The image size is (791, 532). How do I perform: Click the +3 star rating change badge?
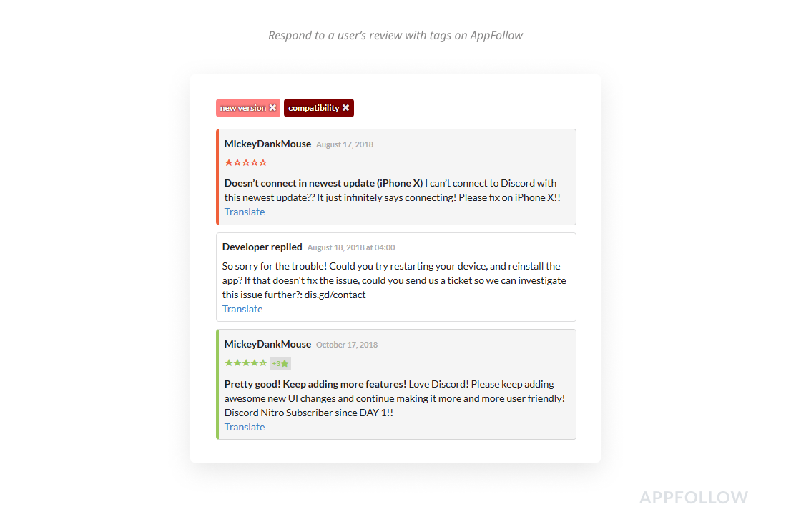(x=280, y=363)
